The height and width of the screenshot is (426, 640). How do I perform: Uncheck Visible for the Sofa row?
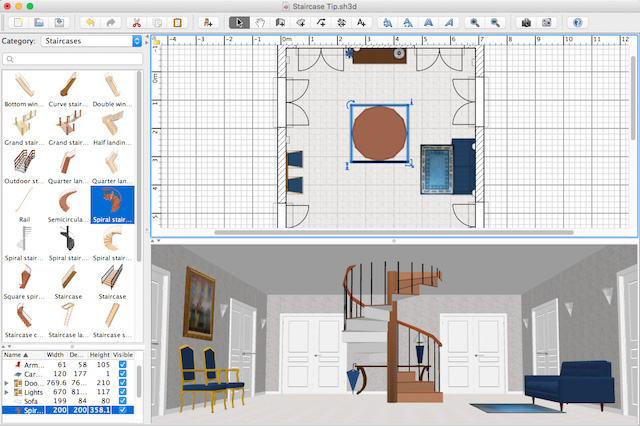point(122,401)
